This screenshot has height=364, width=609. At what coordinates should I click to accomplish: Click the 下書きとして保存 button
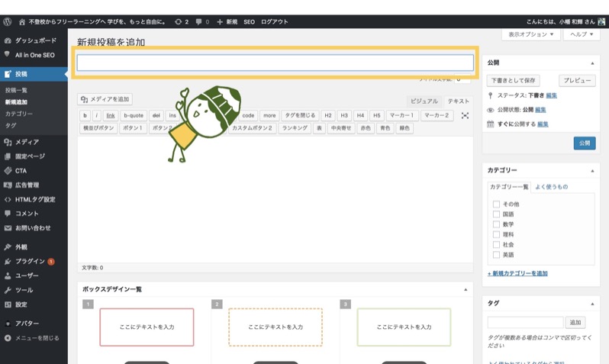point(513,80)
